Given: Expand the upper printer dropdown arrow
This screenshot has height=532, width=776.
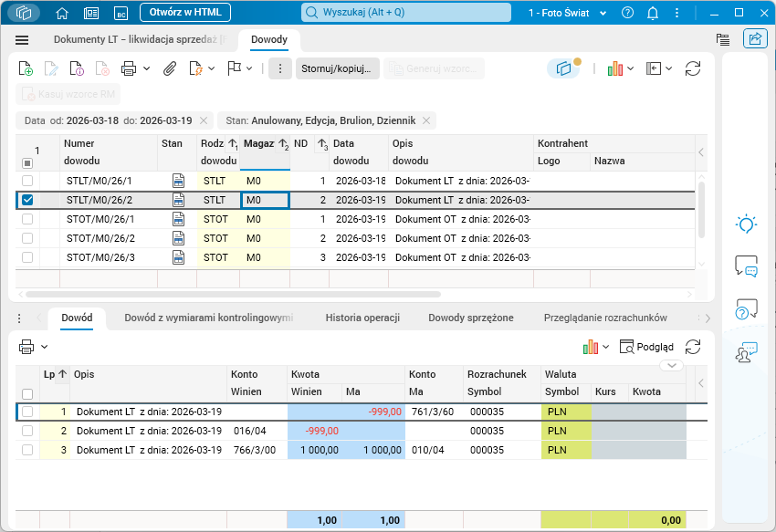Looking at the screenshot, I should 146,68.
